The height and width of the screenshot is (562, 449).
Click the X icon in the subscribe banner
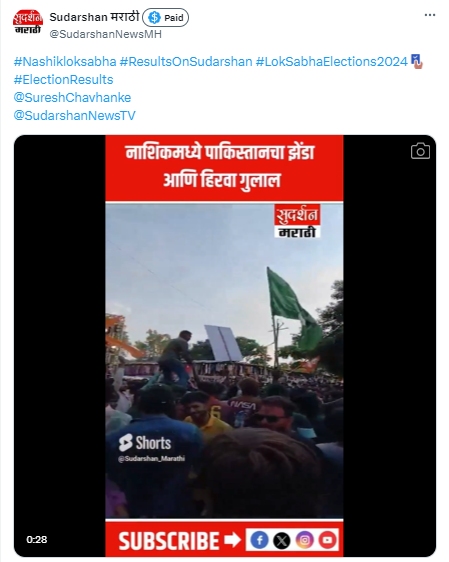tap(282, 540)
